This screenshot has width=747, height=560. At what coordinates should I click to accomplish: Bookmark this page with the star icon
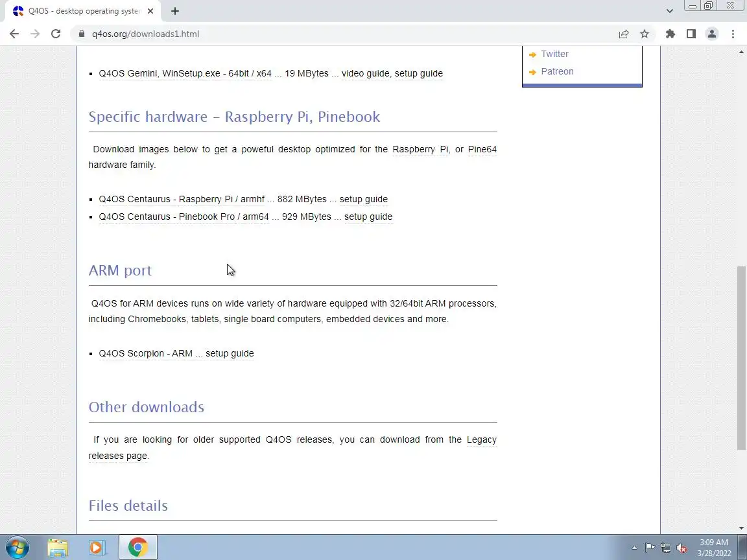pos(645,34)
